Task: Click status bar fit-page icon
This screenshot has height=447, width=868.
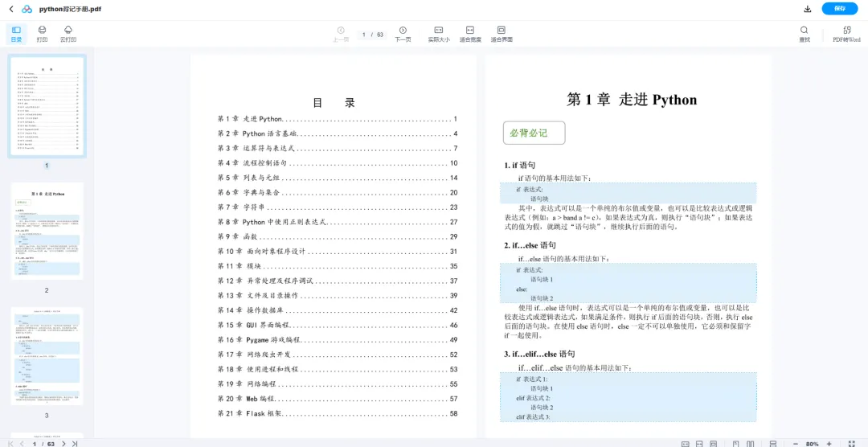Action: pyautogui.click(x=714, y=444)
